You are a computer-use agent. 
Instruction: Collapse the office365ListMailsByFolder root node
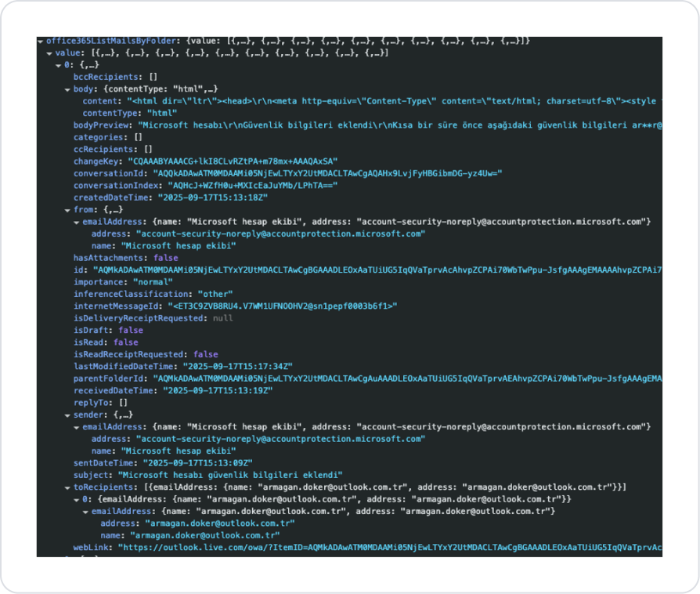[41, 42]
